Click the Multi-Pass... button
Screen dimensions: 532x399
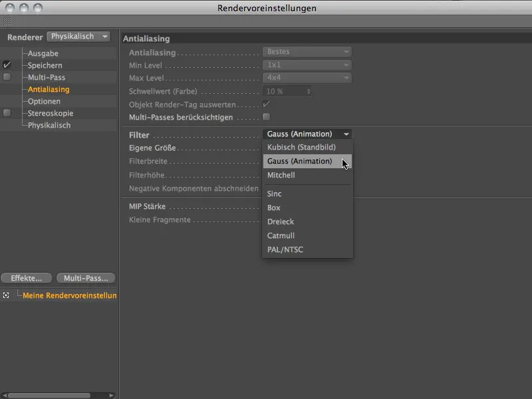click(x=85, y=278)
